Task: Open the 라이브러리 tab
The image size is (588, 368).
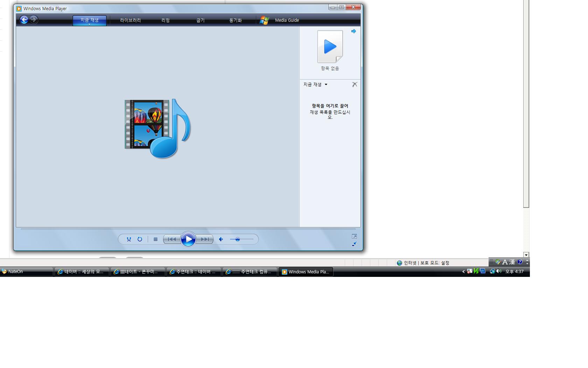Action: (x=131, y=20)
